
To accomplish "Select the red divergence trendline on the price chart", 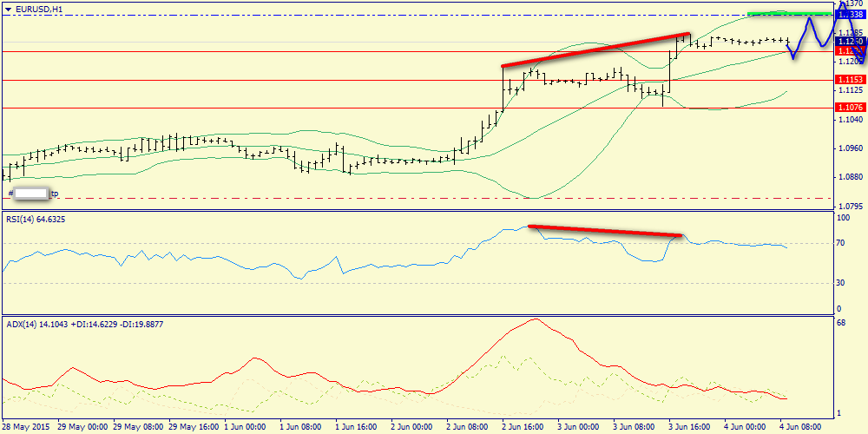I will (x=595, y=50).
